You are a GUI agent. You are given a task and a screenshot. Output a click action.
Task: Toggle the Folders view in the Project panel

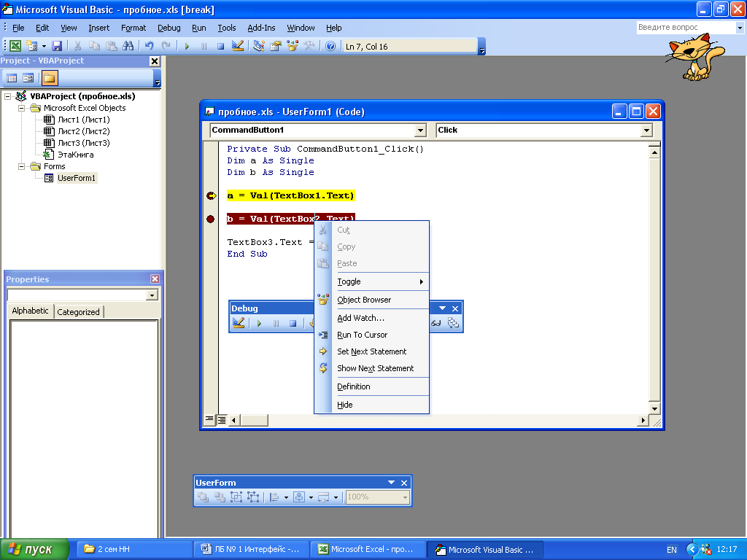tap(50, 78)
